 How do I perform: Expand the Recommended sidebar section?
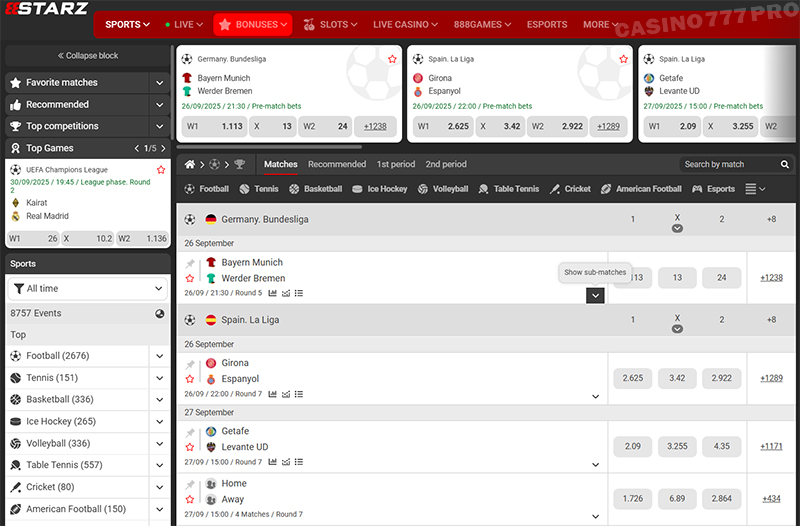tap(160, 105)
